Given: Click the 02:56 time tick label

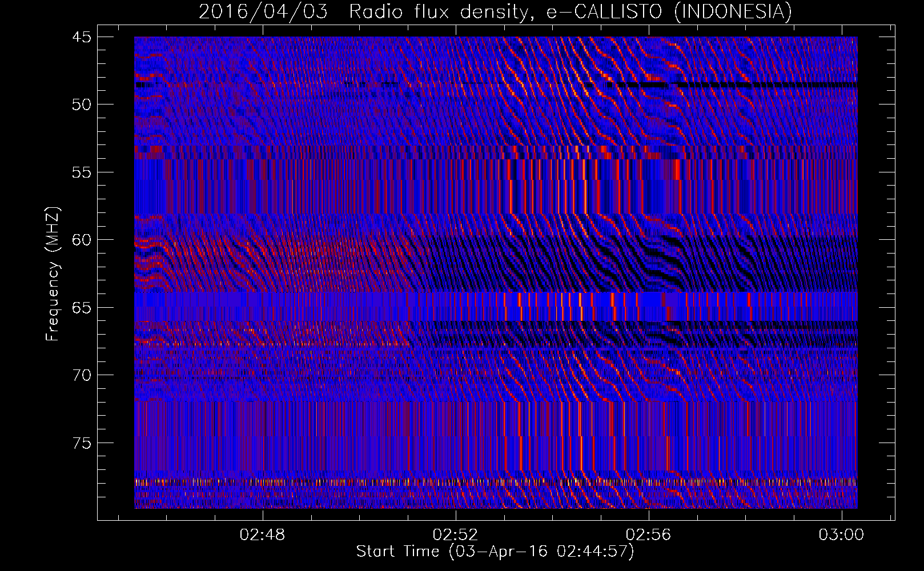Looking at the screenshot, I should pos(648,535).
